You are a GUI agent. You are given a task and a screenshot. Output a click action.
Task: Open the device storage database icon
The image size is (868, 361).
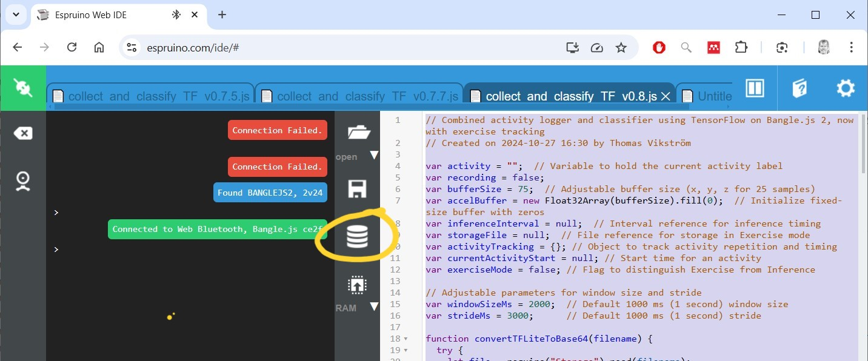click(x=357, y=237)
